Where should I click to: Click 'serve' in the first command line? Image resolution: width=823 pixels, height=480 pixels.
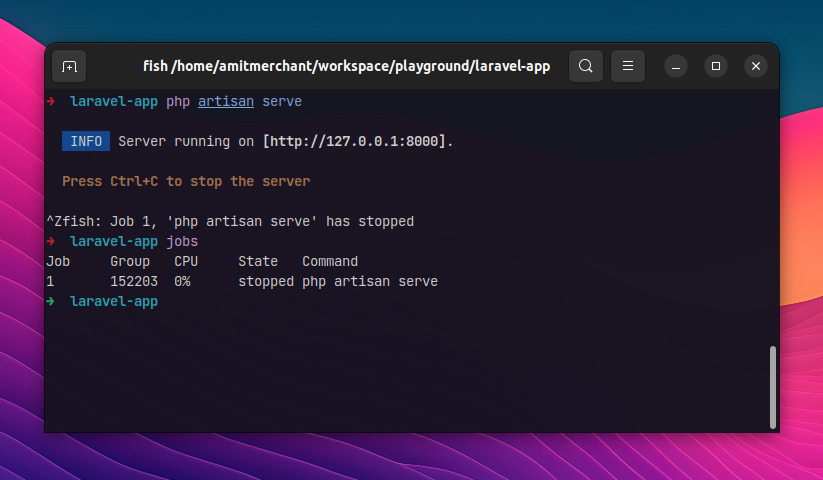282,101
